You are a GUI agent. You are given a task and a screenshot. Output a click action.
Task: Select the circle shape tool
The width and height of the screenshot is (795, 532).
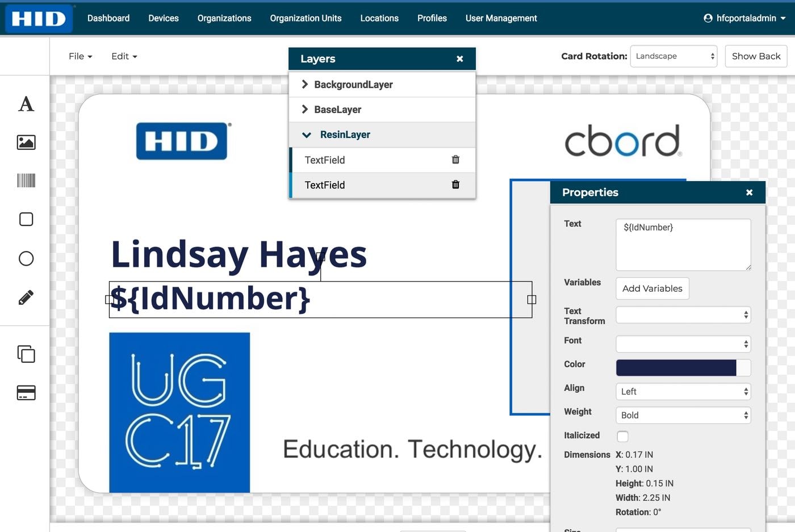pyautogui.click(x=26, y=258)
